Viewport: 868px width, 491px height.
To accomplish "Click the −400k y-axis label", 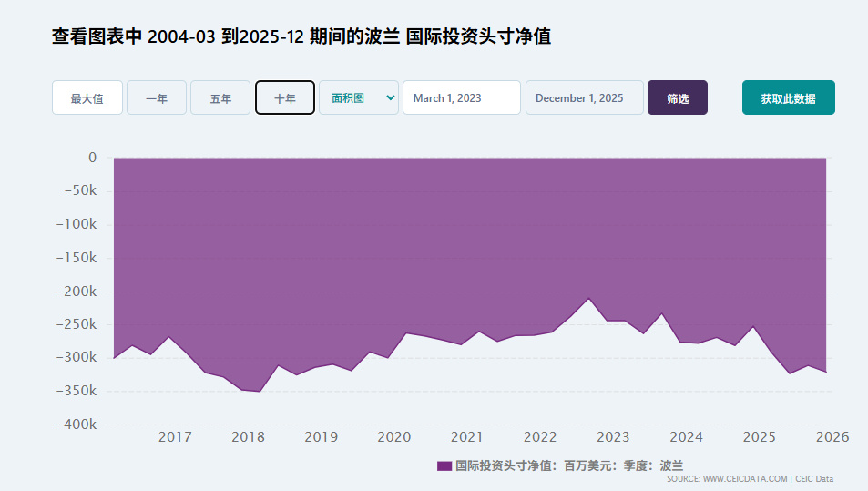I will pos(77,425).
